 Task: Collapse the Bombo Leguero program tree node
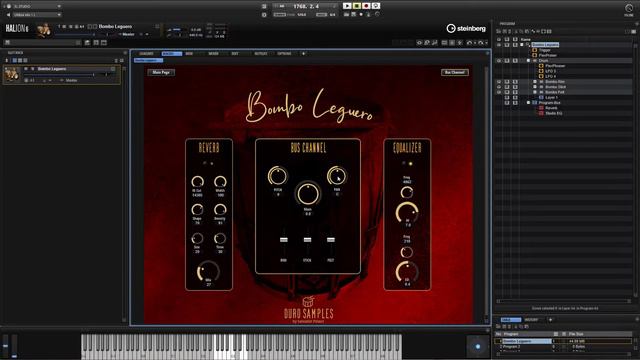(522, 45)
